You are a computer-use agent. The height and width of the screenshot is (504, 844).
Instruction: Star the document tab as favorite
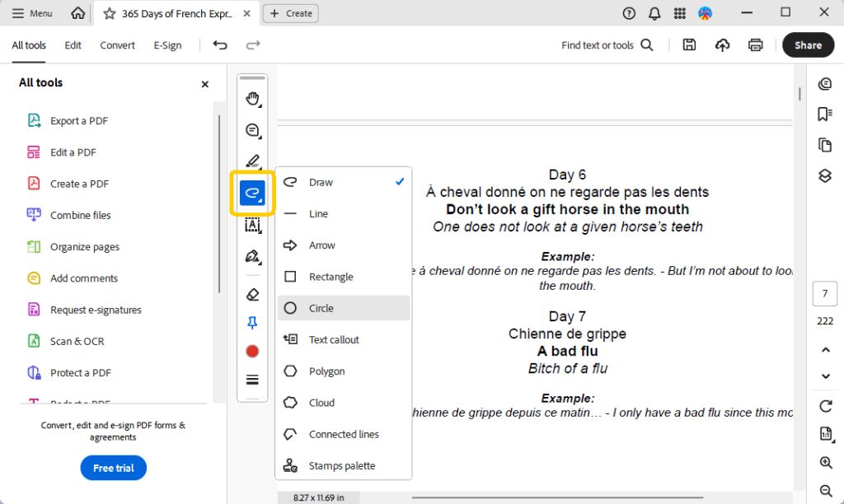[x=109, y=13]
